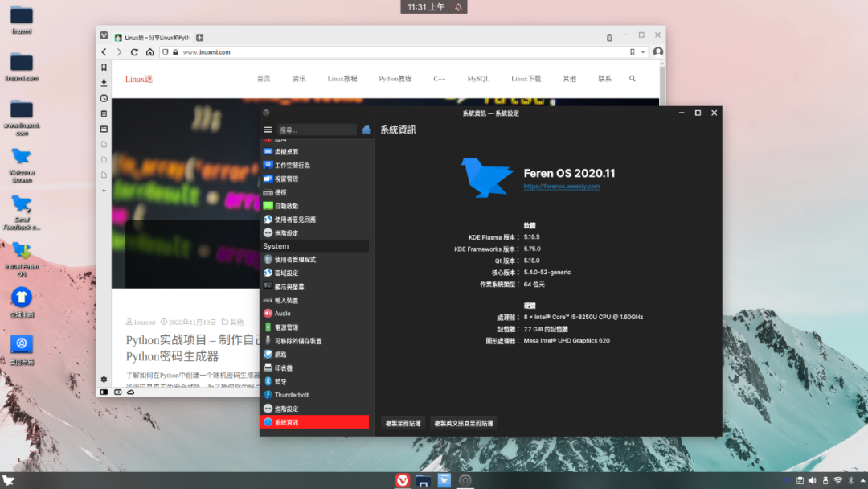This screenshot has width=868, height=489.
Task: Open the Python实战项目 article title
Action: click(193, 347)
